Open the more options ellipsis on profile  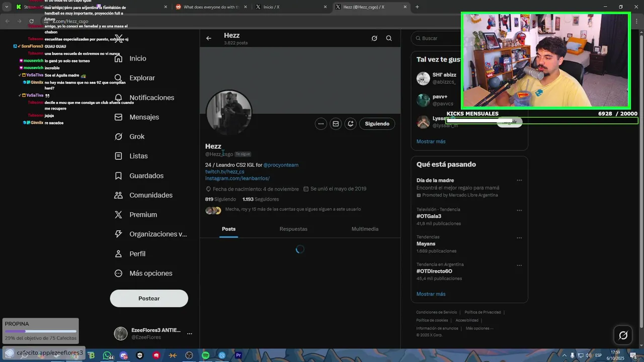[x=321, y=124]
